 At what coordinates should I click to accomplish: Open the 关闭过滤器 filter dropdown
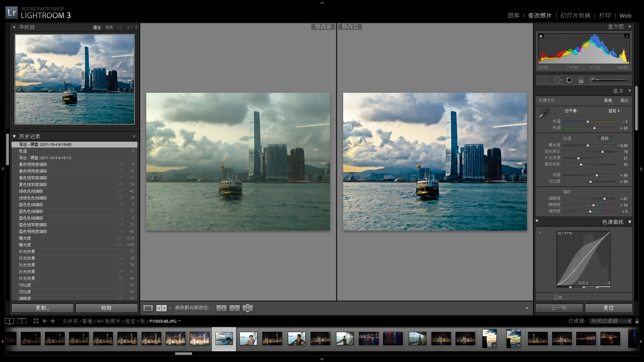coord(611,321)
